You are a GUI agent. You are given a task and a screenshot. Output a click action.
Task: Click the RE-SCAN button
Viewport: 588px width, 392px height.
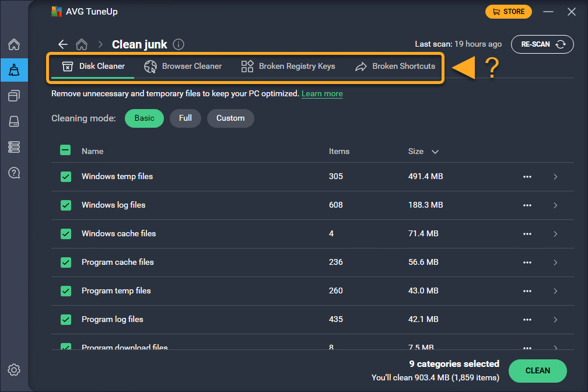[542, 44]
